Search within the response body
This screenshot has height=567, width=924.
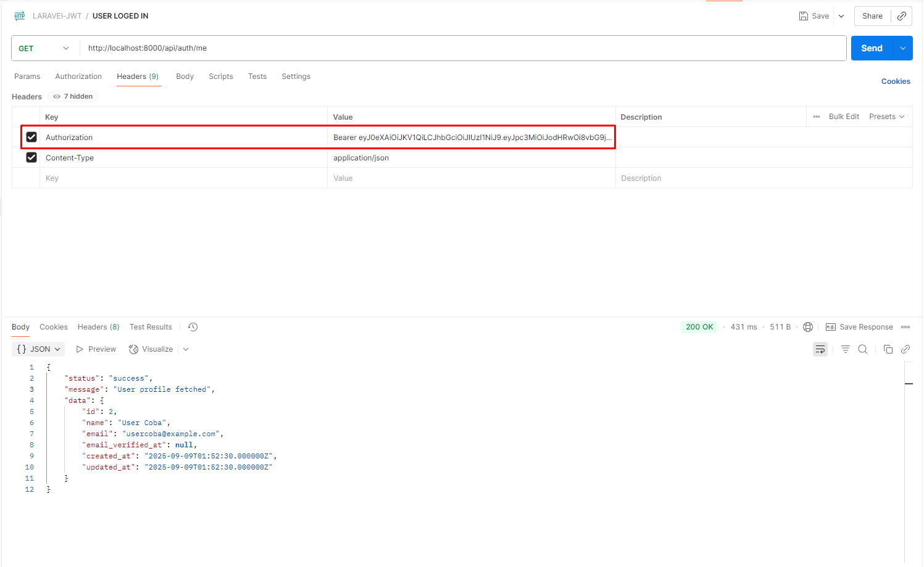(x=863, y=349)
